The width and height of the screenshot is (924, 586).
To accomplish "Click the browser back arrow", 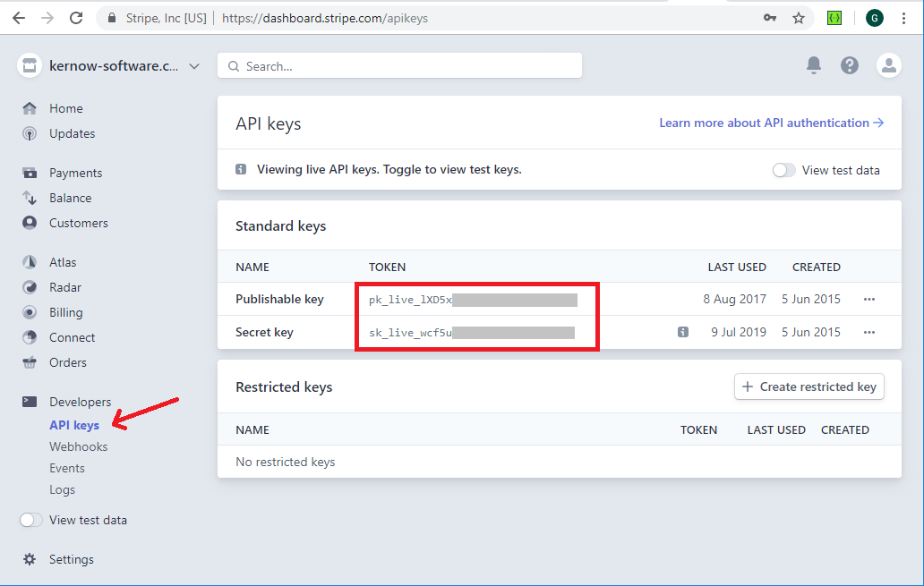I will [19, 18].
